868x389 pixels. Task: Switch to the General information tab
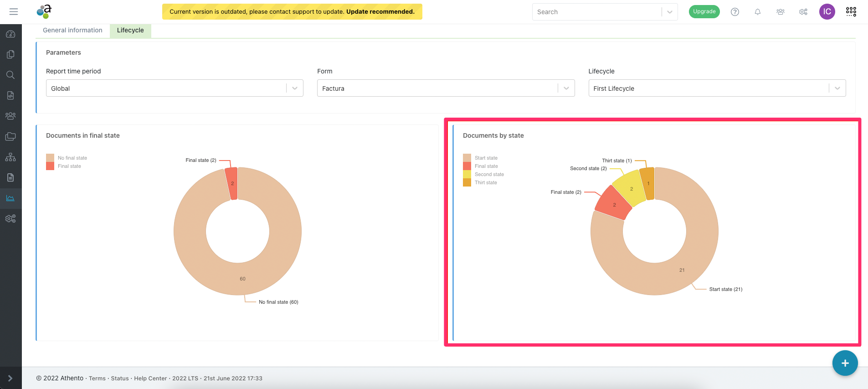tap(72, 30)
